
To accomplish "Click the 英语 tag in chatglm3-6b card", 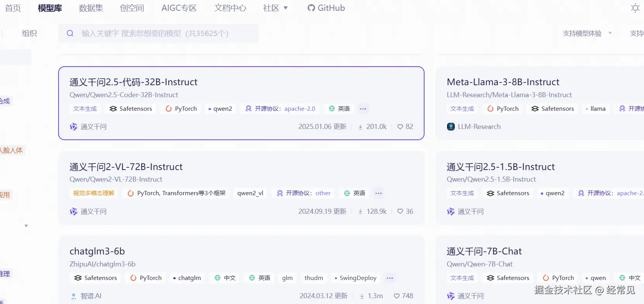I will [259, 278].
